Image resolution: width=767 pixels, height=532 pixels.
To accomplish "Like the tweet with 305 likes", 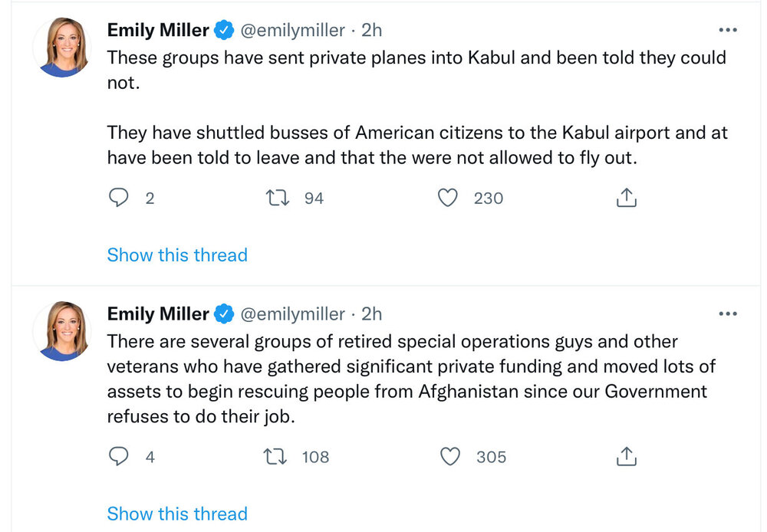I will [x=450, y=457].
